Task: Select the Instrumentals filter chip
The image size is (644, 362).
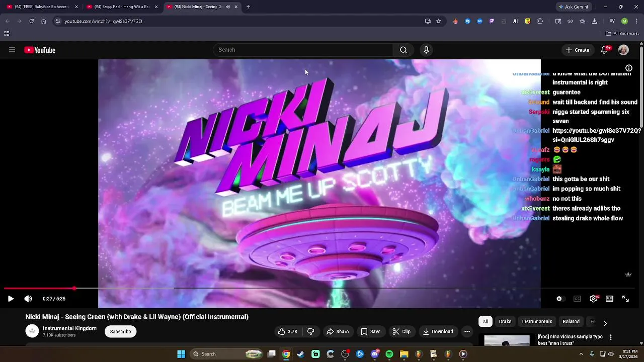Action: [x=537, y=321]
